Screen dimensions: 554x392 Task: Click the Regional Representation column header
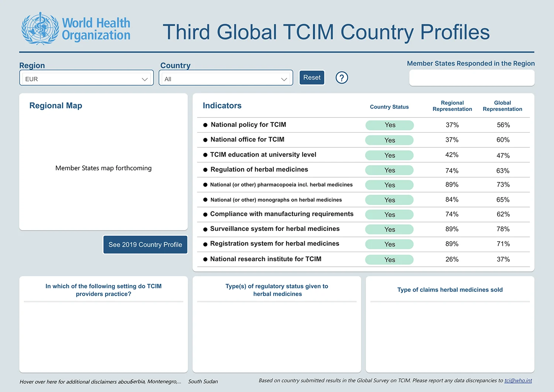point(452,106)
